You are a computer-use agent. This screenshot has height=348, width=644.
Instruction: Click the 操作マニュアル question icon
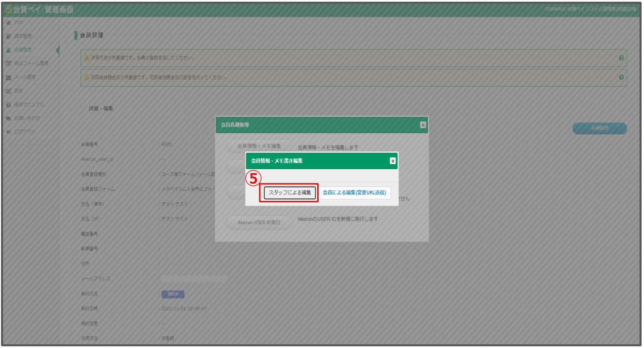9,105
